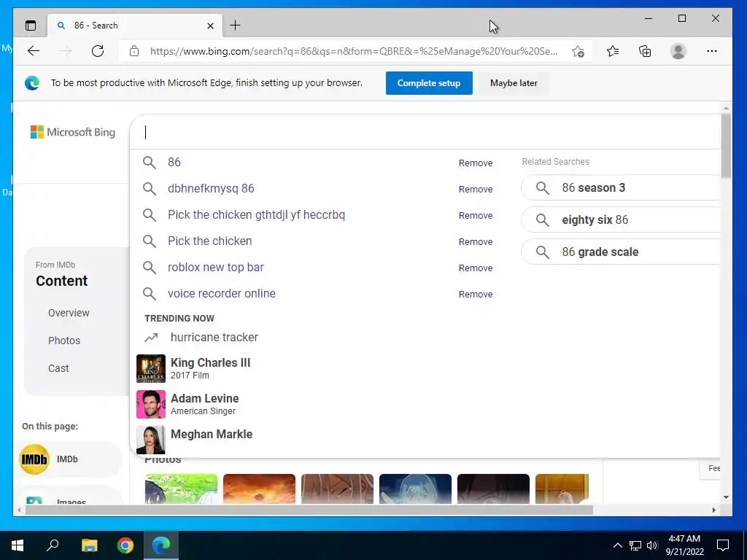Open trending 'hurricane tracker' suggestion
The image size is (747, 560).
[214, 337]
